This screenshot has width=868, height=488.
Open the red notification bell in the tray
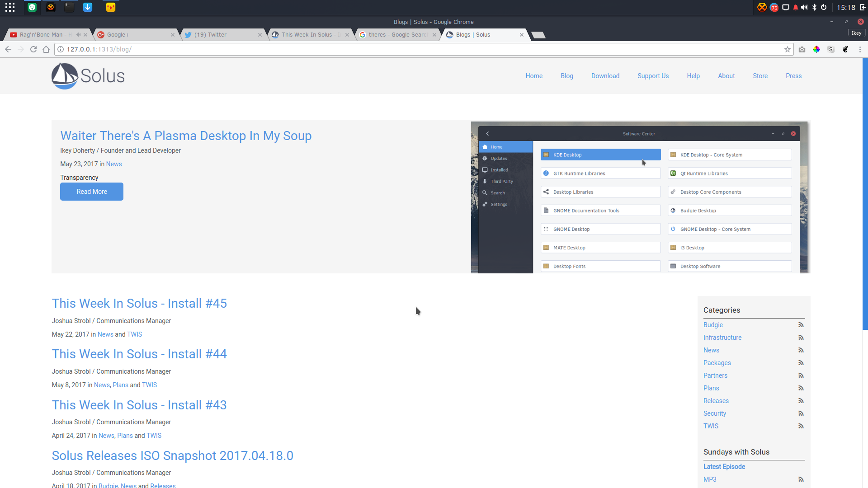coord(796,7)
